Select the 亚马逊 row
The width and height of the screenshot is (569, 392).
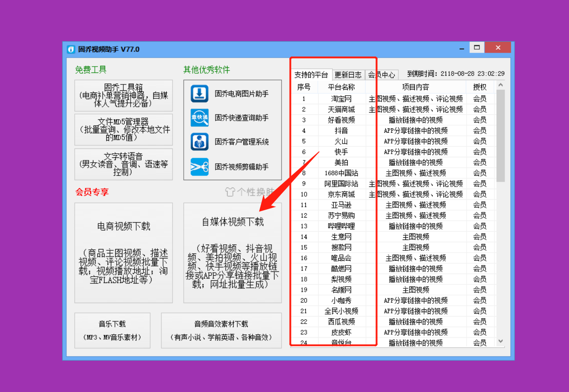[x=393, y=205]
